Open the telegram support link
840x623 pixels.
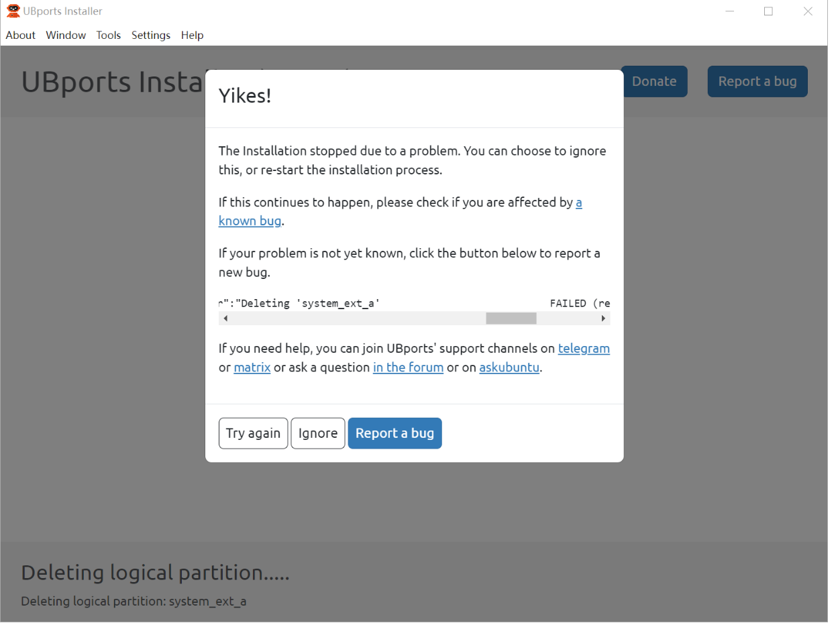584,348
